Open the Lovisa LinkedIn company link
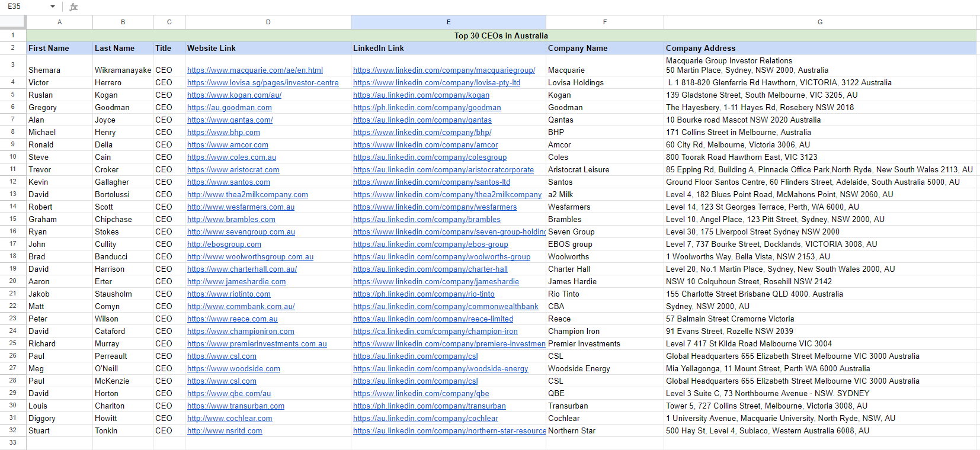This screenshot has width=980, height=450. point(437,83)
